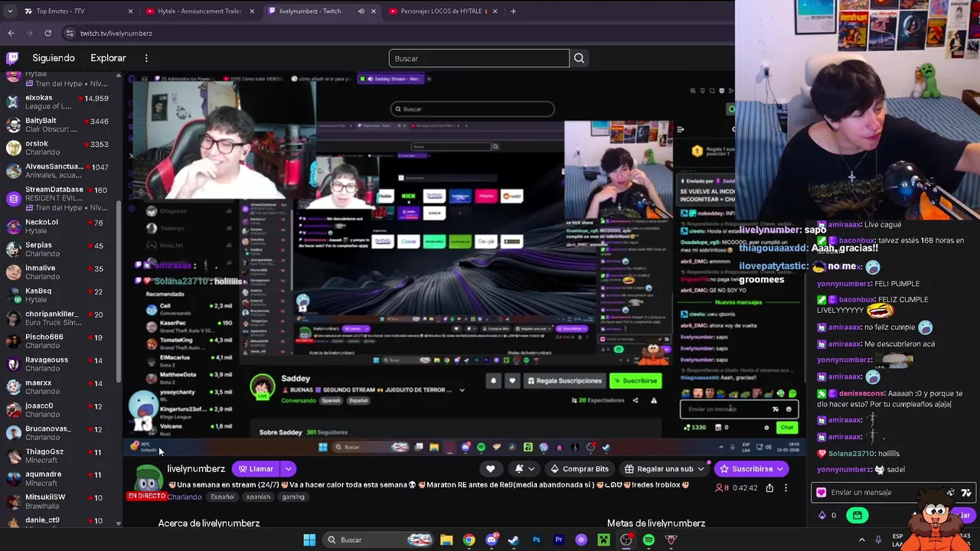The height and width of the screenshot is (551, 980).
Task: Open a new browser tab
Action: point(513,11)
